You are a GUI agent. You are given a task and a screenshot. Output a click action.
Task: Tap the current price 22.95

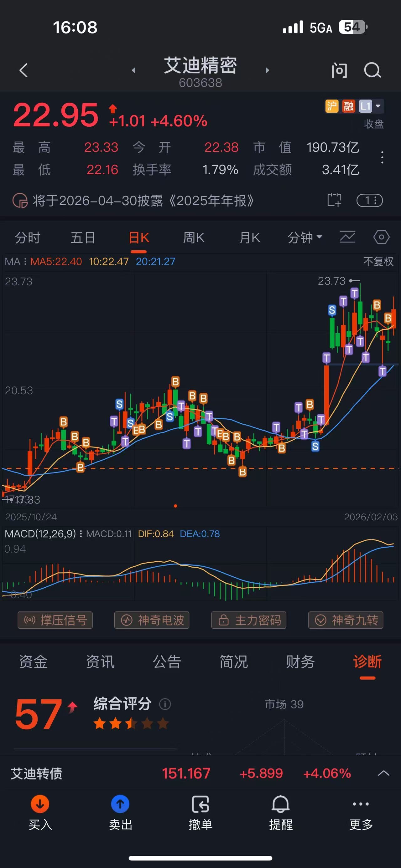click(56, 115)
